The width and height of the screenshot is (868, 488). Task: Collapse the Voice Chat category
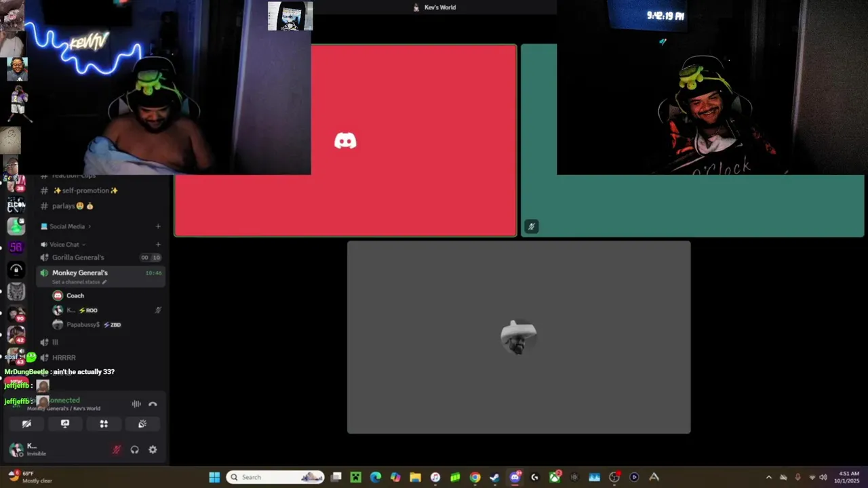(63, 244)
